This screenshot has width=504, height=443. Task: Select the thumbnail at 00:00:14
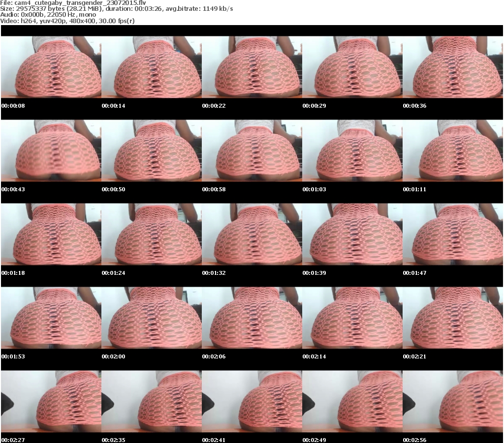point(152,67)
